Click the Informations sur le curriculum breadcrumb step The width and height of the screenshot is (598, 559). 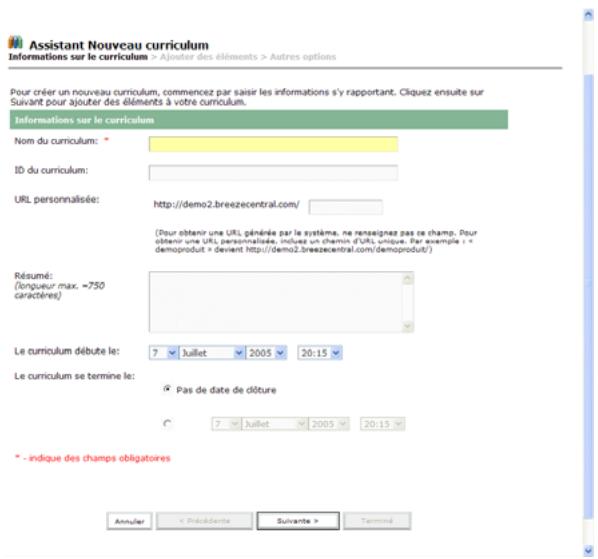78,57
